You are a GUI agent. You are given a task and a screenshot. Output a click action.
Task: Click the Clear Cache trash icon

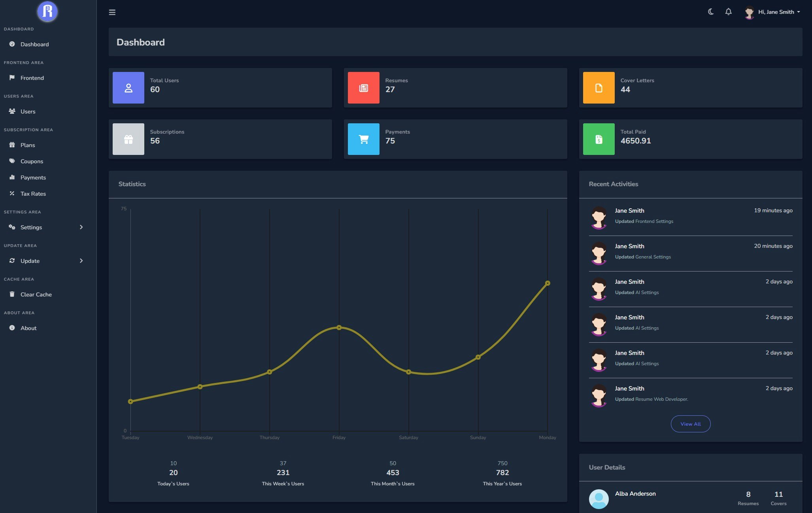(x=11, y=294)
